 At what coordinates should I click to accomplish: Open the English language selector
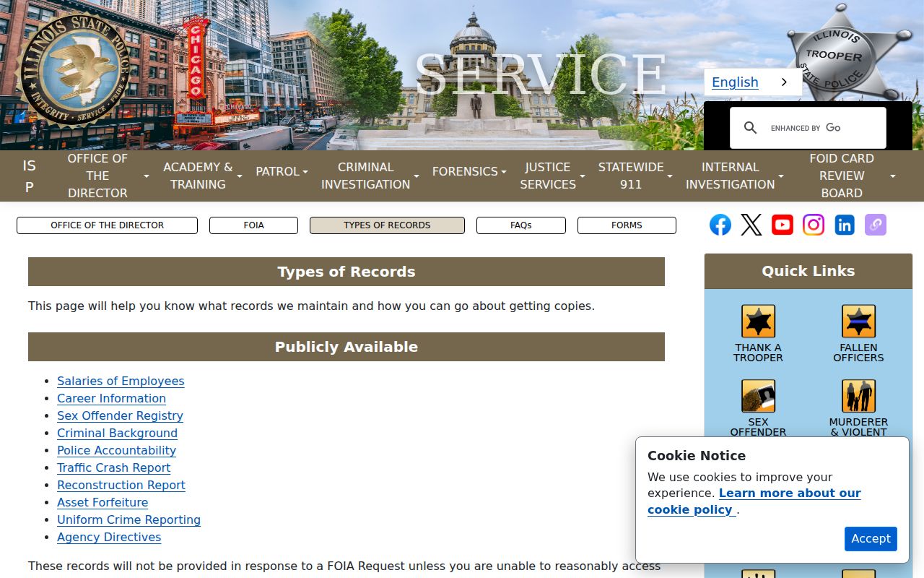(752, 82)
